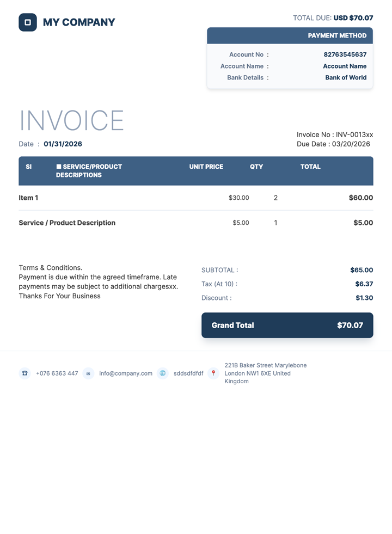Screen dimensions: 392x534
Task: Select the $60.00 total for Item 1
Action: (x=360, y=198)
